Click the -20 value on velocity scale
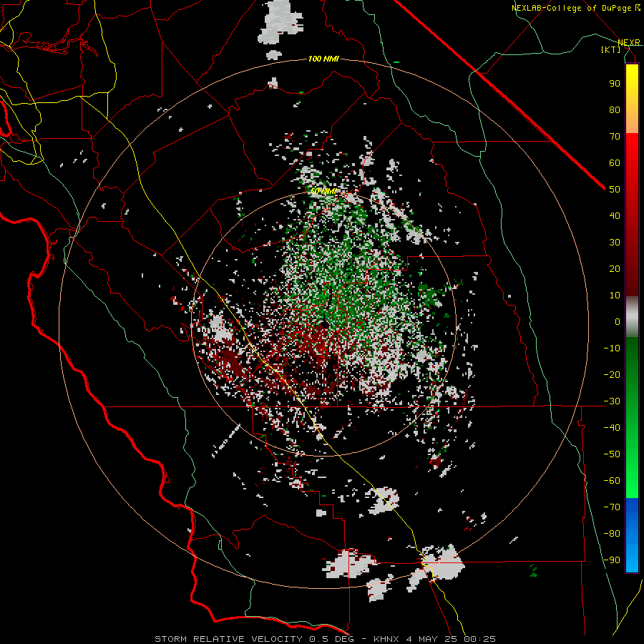 tap(612, 374)
